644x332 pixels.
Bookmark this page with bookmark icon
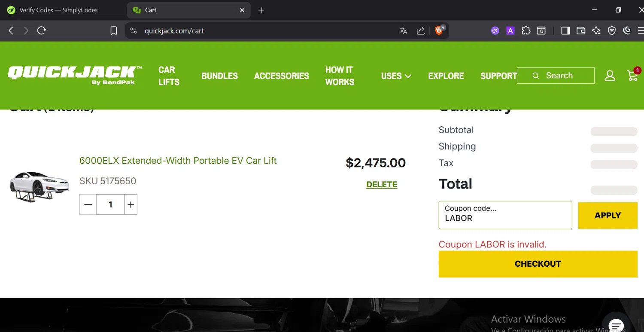point(114,30)
